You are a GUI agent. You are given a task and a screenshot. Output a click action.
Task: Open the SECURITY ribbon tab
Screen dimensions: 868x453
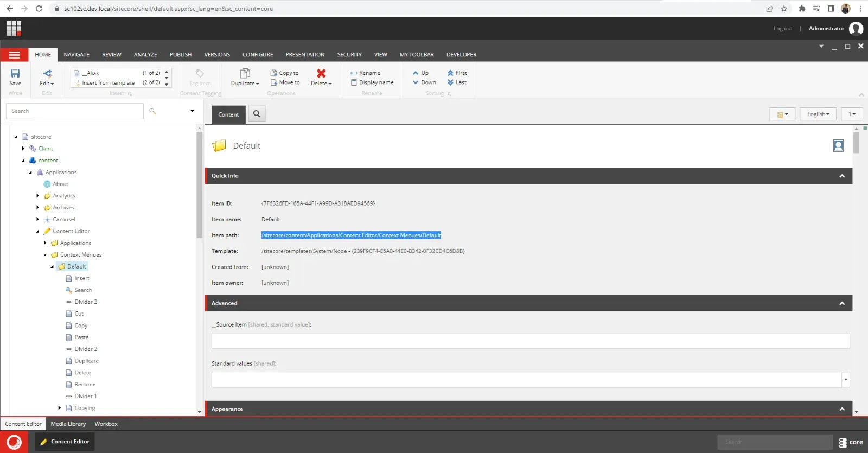point(349,55)
